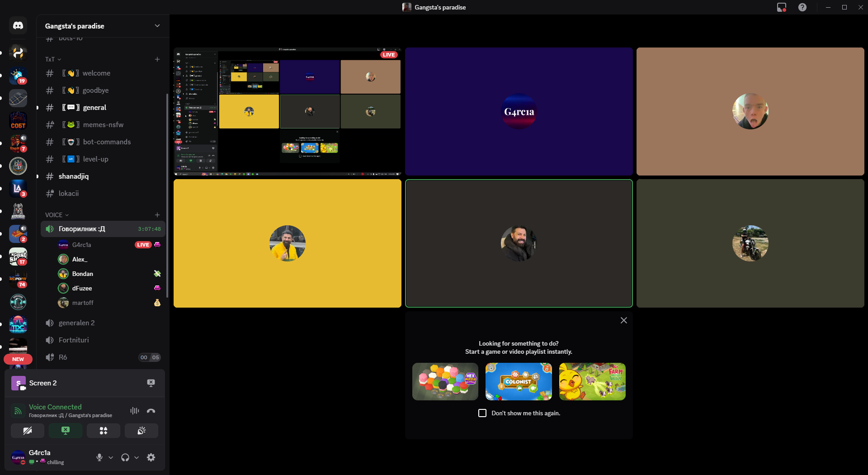Image resolution: width=868 pixels, height=475 pixels.
Task: Open Activities launcher icon
Action: point(104,431)
